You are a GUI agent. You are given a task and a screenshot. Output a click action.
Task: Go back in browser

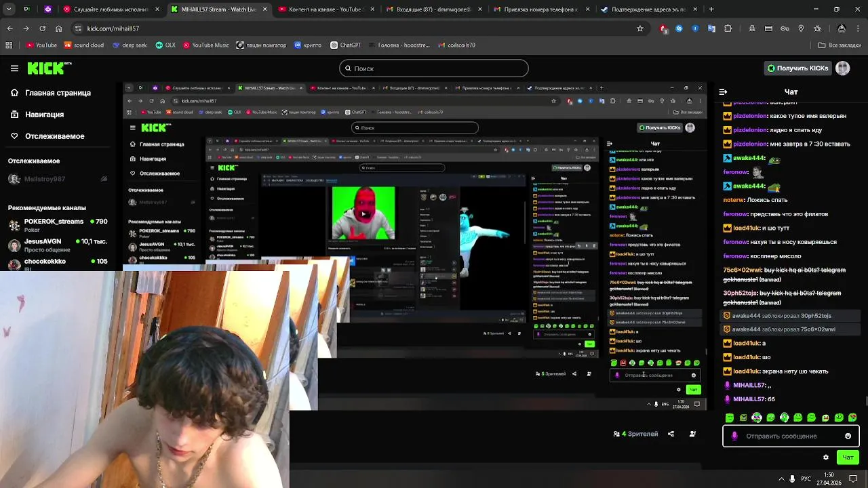(9, 28)
